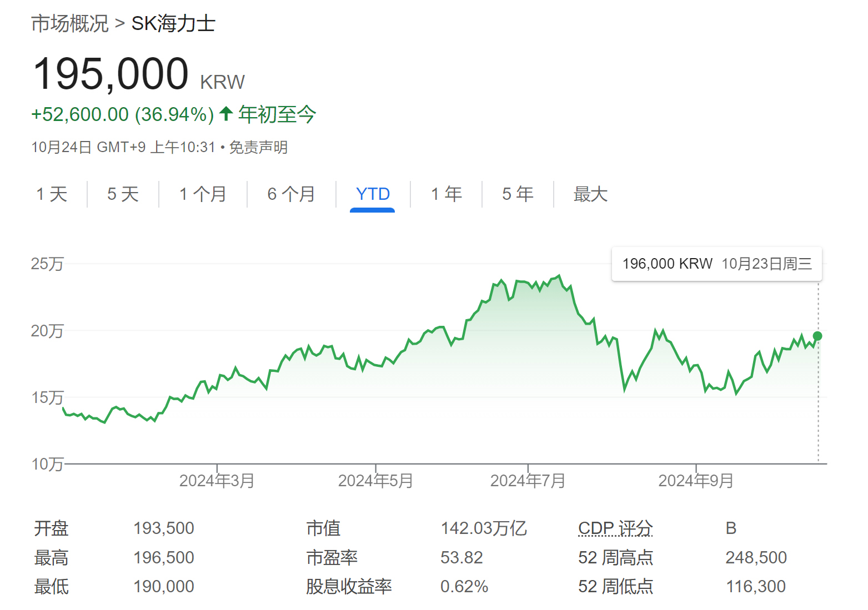This screenshot has width=868, height=610.
Task: Click the 市盈率 value 53.82
Action: (461, 558)
